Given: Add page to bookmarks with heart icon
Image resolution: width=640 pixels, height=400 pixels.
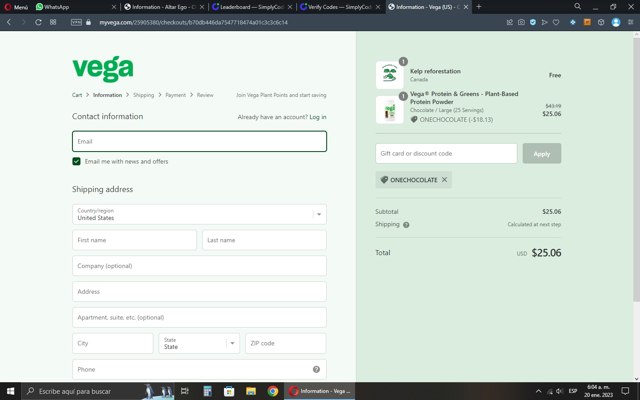Looking at the screenshot, I should [x=556, y=22].
